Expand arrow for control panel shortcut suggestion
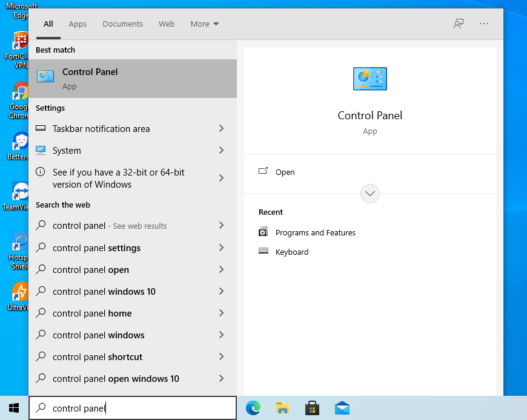The image size is (527, 420). 221,356
